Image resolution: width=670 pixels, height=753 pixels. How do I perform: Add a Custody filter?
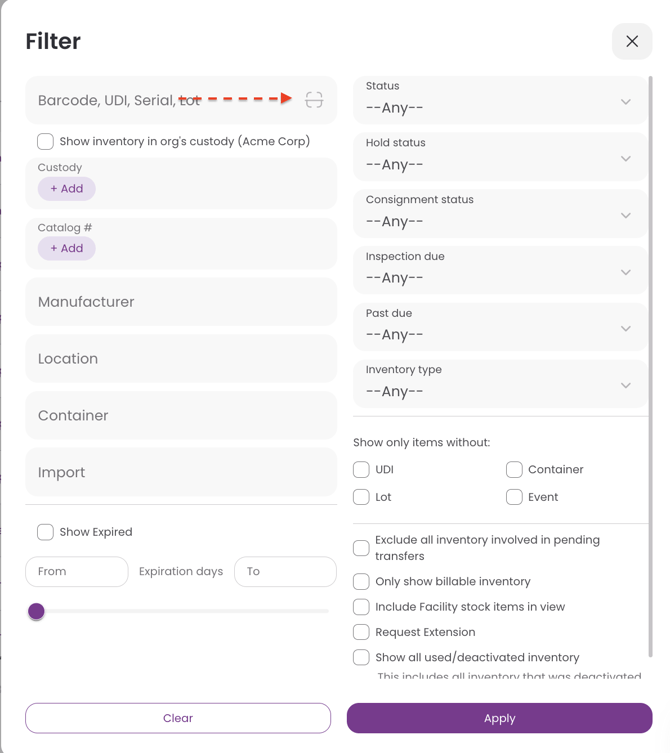67,189
